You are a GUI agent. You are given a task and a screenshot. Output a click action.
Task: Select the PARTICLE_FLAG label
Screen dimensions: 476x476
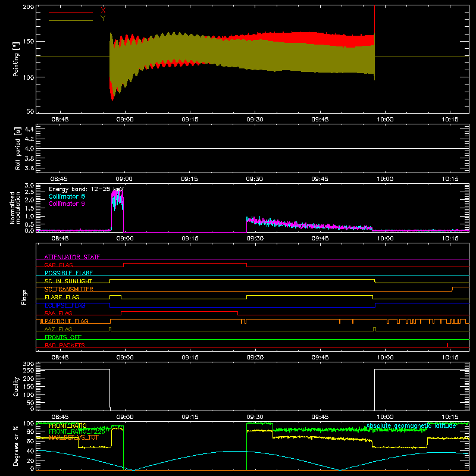point(67,321)
